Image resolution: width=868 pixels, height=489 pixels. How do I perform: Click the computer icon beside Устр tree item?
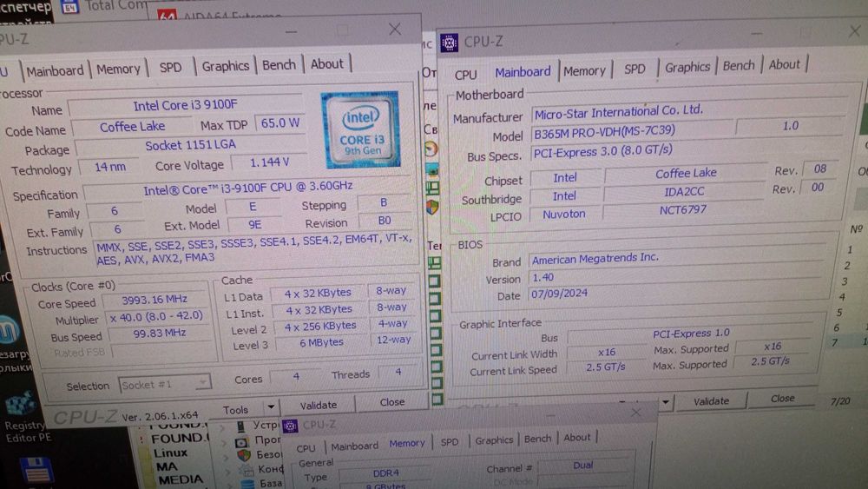(x=240, y=426)
